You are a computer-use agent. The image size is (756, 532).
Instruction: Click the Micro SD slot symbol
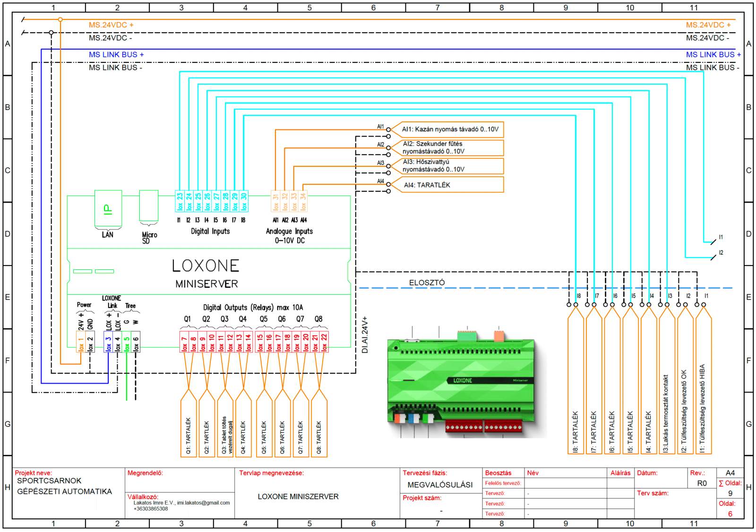149,206
